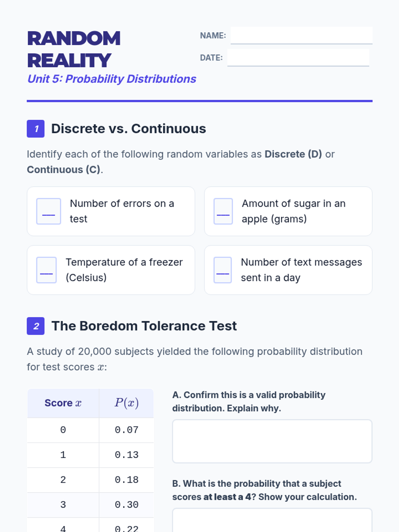Select the 0.07 probability cell

pyautogui.click(x=126, y=430)
